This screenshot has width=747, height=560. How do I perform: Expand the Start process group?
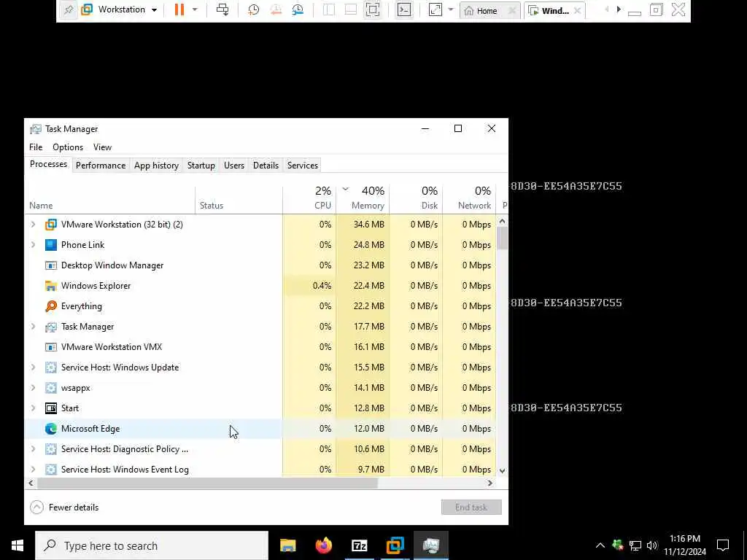33,408
